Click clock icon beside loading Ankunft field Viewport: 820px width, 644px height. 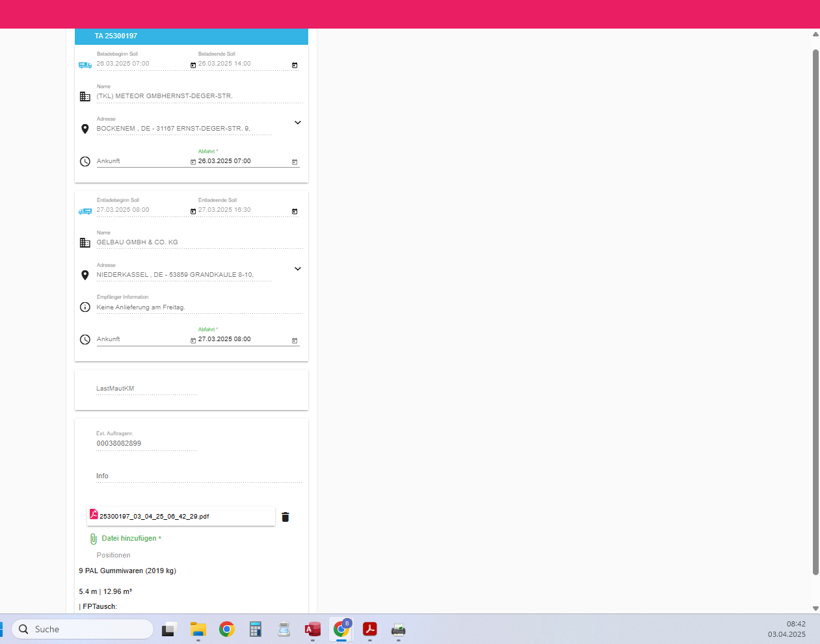pos(85,161)
